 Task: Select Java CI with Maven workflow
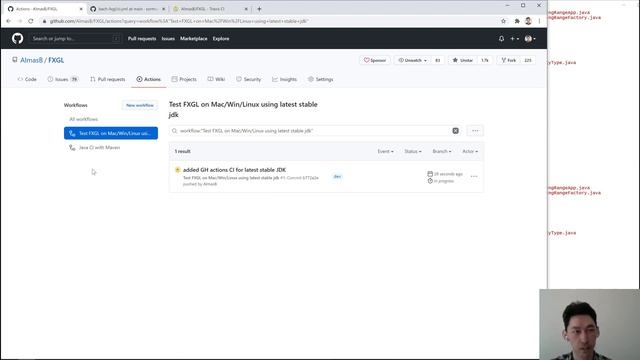[x=99, y=147]
